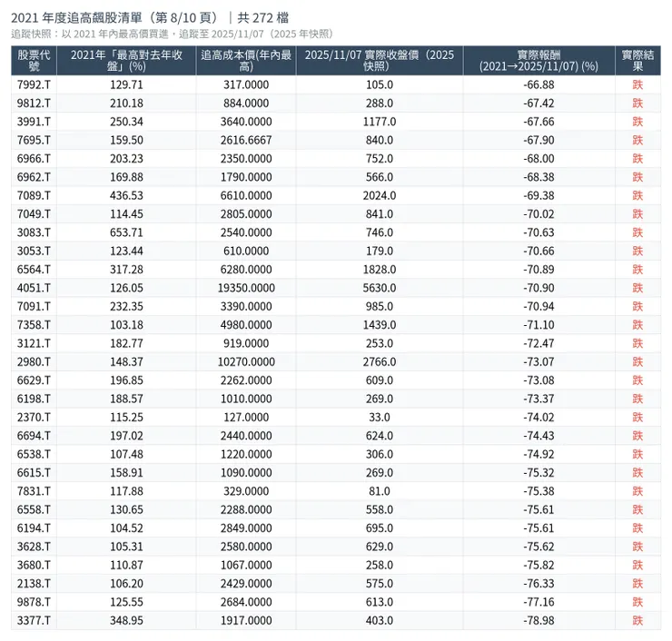
Task: Select stock code 2370.T
Action: (34, 417)
